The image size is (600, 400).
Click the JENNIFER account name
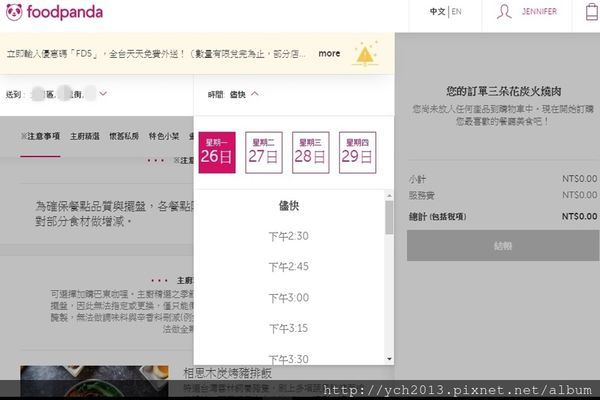click(x=540, y=12)
